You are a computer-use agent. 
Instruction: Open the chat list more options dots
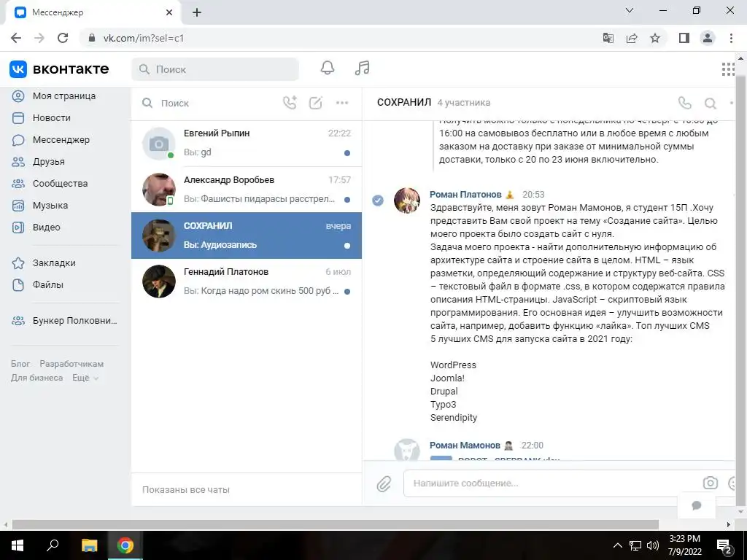[x=342, y=102]
